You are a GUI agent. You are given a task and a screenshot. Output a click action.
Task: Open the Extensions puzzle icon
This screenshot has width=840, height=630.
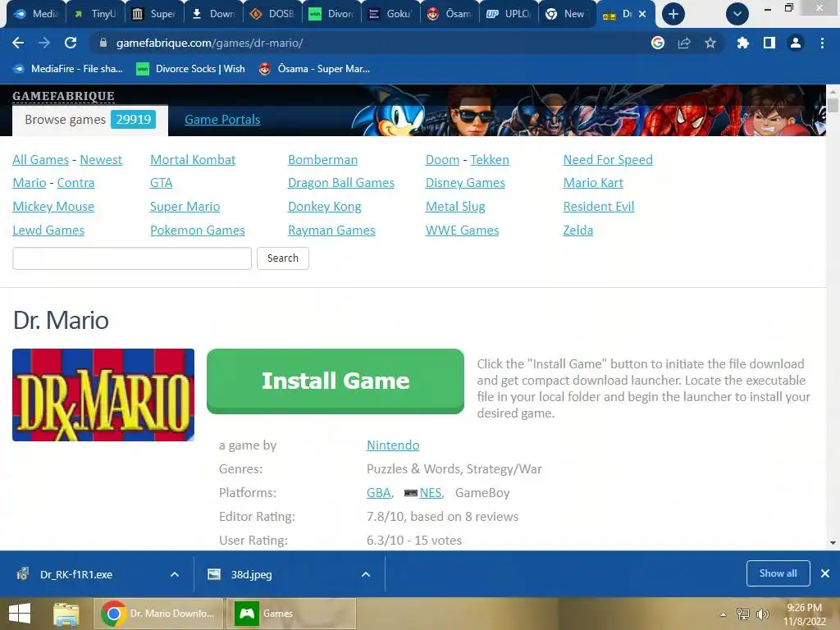tap(742, 43)
